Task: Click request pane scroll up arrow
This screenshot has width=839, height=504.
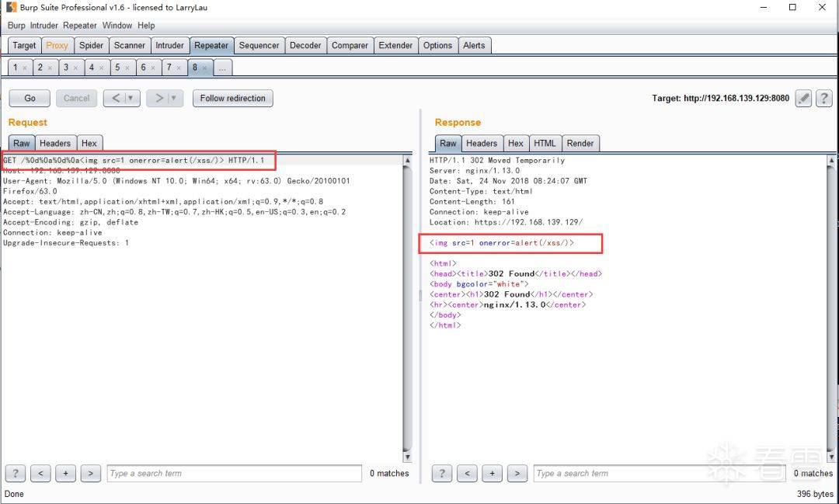Action: click(407, 161)
